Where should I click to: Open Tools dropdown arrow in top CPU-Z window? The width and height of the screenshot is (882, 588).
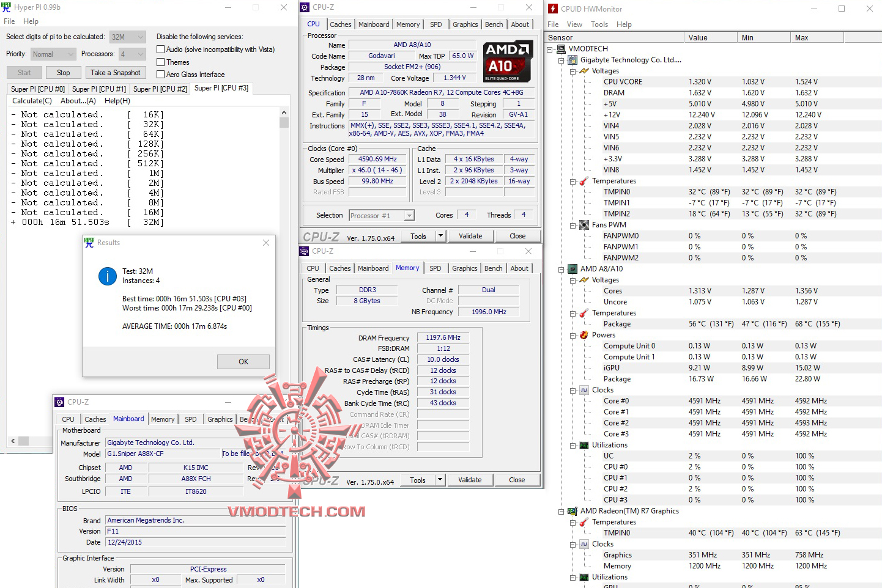pos(440,236)
